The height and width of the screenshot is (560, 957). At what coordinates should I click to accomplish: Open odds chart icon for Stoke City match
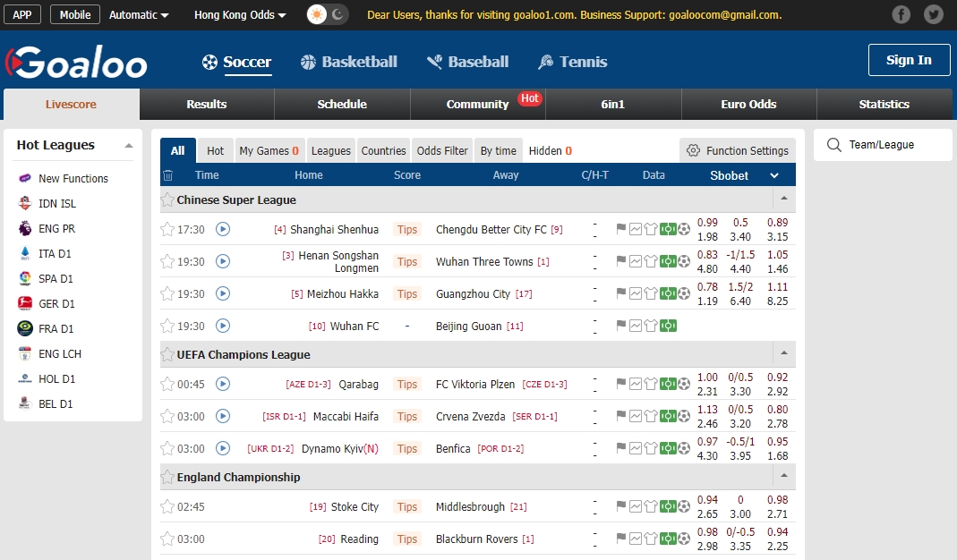point(636,506)
